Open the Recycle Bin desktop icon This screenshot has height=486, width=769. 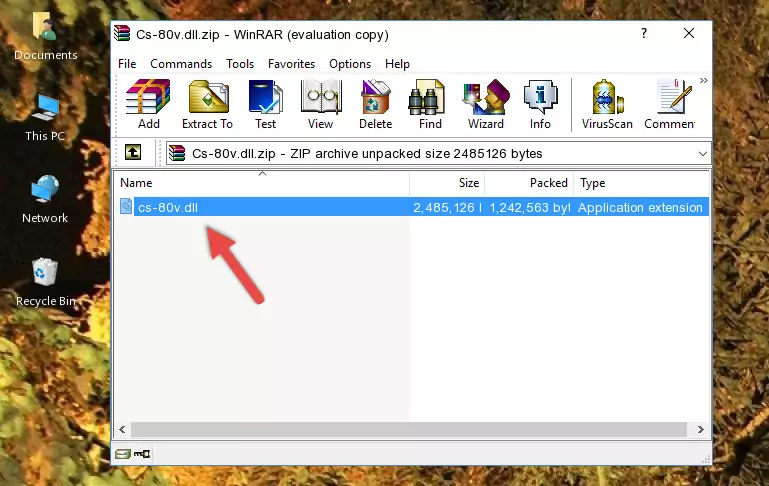(x=45, y=282)
